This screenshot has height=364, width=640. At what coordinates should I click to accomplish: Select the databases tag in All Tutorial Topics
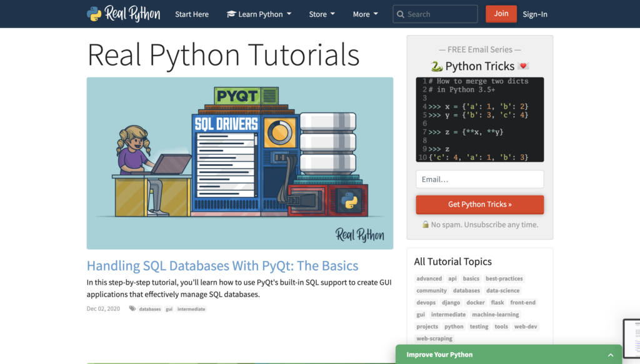[x=466, y=290]
